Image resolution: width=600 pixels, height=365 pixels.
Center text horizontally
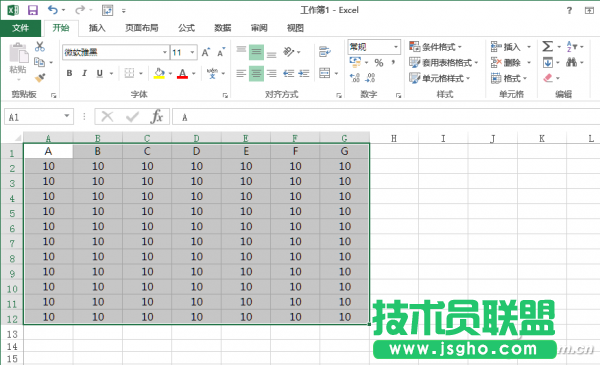tap(256, 73)
